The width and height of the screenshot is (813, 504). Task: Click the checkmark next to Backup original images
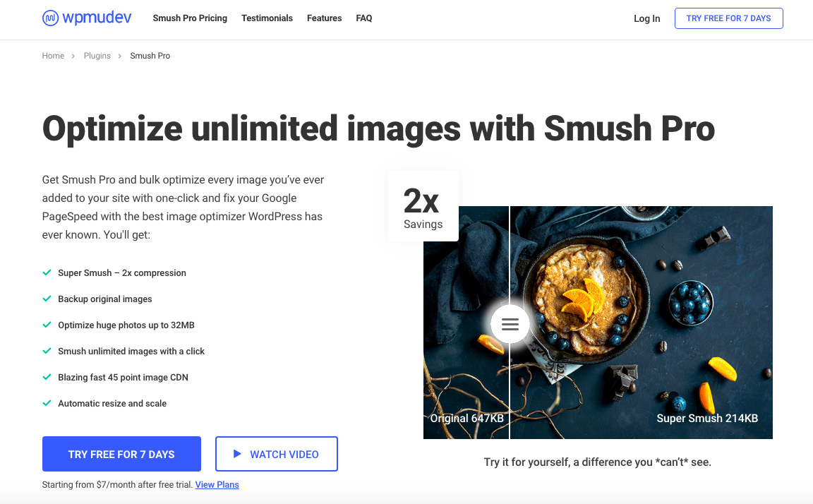(47, 299)
